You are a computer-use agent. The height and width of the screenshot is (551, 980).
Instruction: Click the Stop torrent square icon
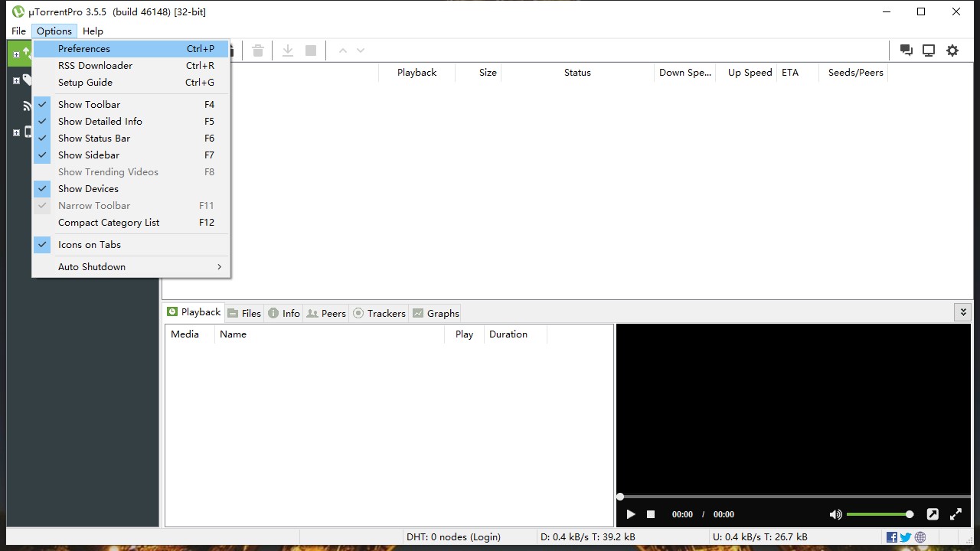[311, 51]
